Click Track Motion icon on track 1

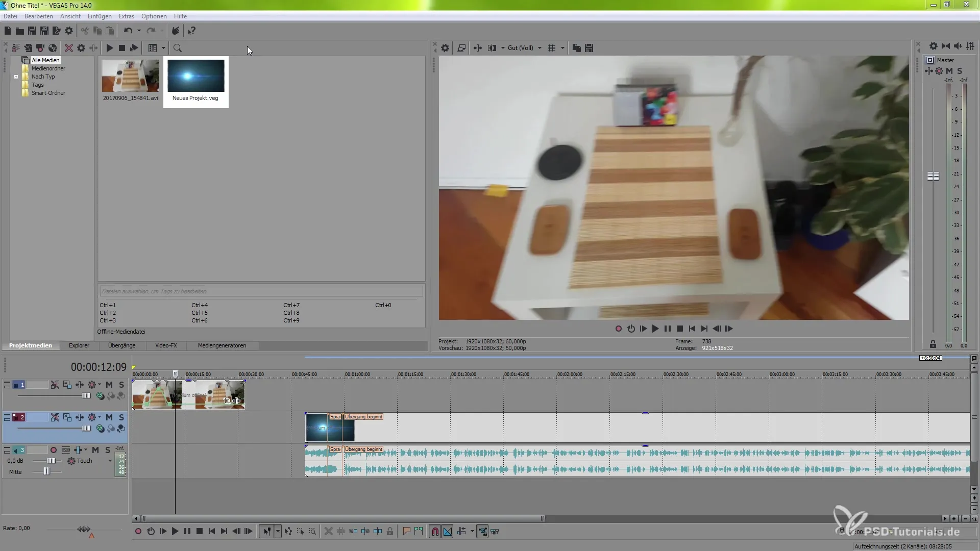point(67,385)
